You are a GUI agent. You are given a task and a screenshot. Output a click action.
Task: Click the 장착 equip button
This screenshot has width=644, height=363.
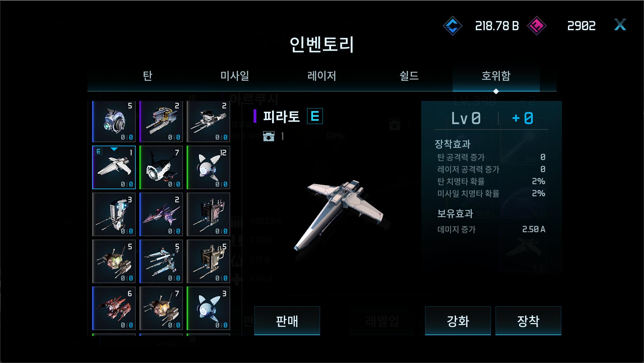point(528,321)
